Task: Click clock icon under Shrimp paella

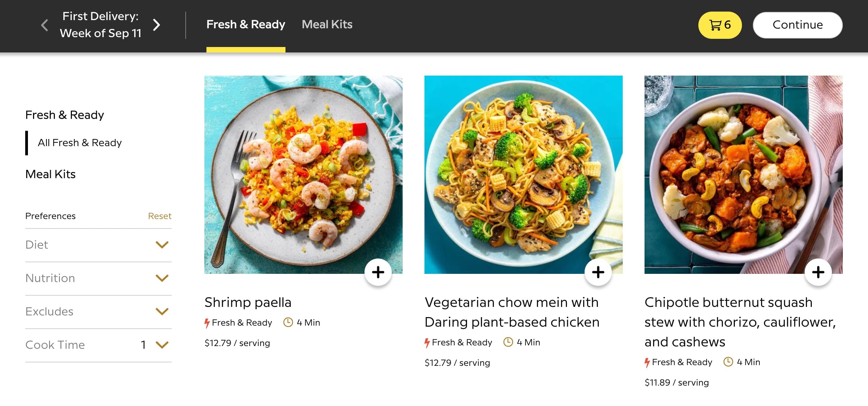Action: click(288, 322)
